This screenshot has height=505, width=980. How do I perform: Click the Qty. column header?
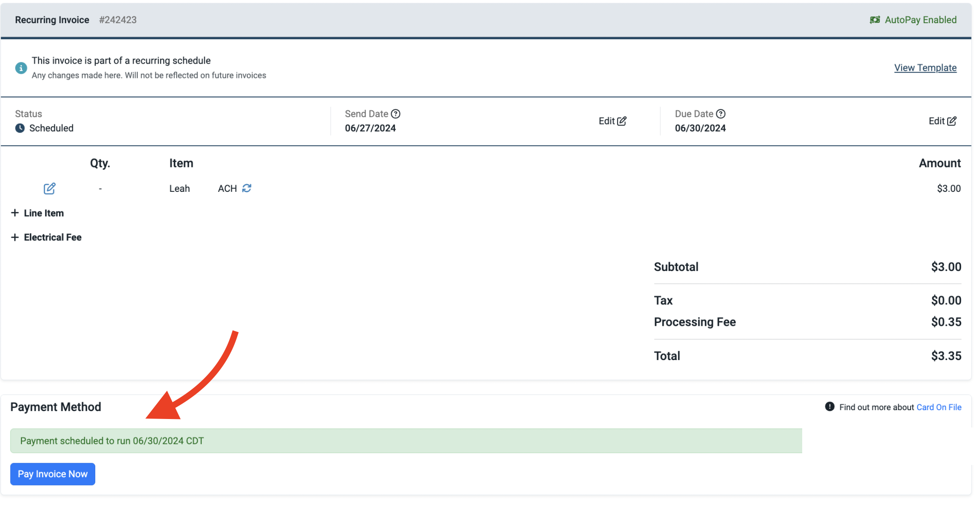100,163
